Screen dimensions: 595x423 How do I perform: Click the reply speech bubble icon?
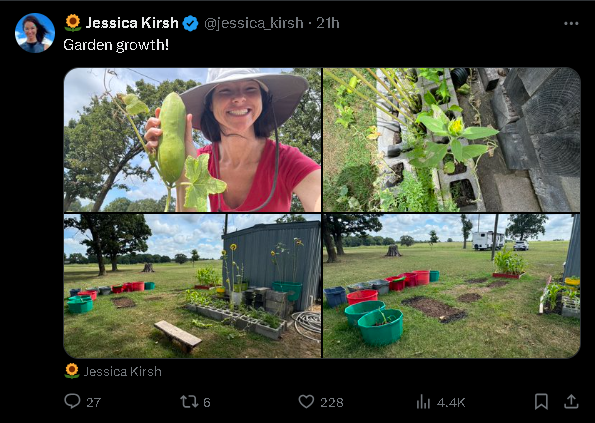coord(72,401)
